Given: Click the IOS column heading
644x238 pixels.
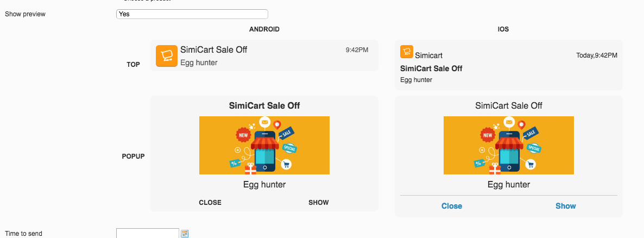Looking at the screenshot, I should coord(503,29).
